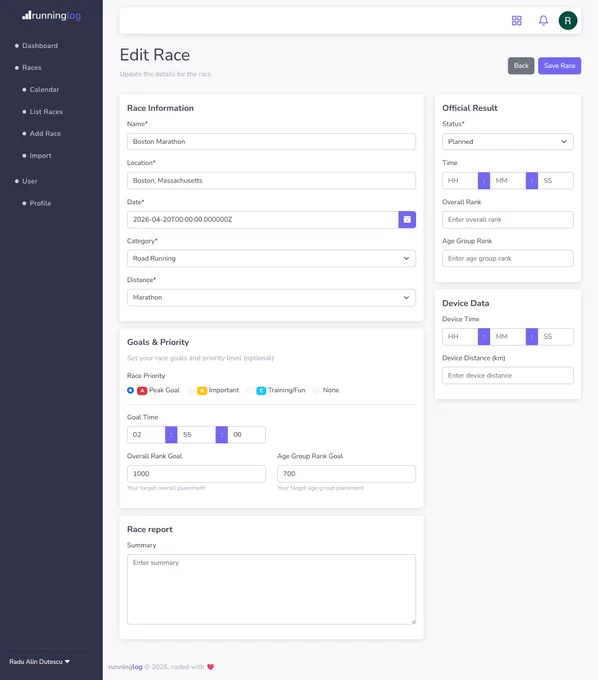Image resolution: width=598 pixels, height=680 pixels.
Task: Select the None priority radio button
Action: coord(316,390)
